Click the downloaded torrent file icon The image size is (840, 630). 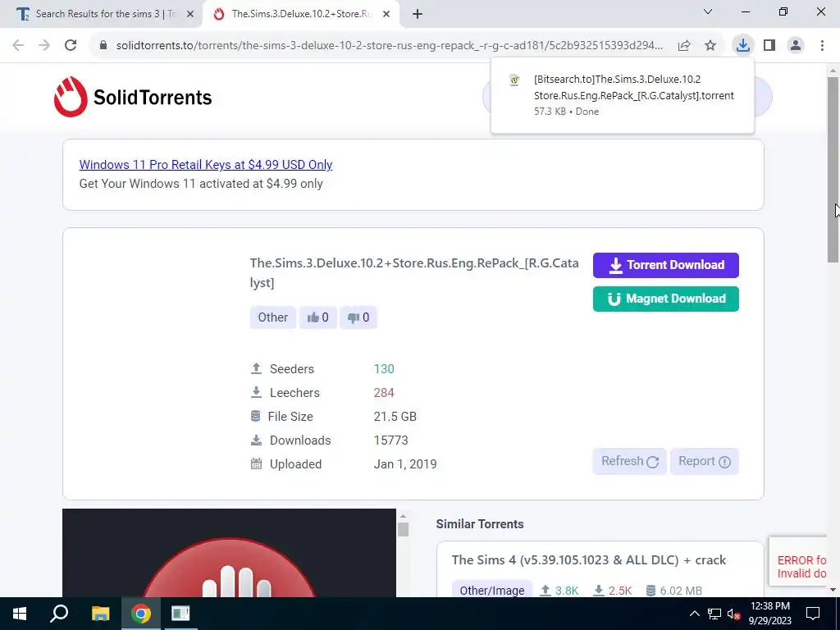pyautogui.click(x=514, y=80)
